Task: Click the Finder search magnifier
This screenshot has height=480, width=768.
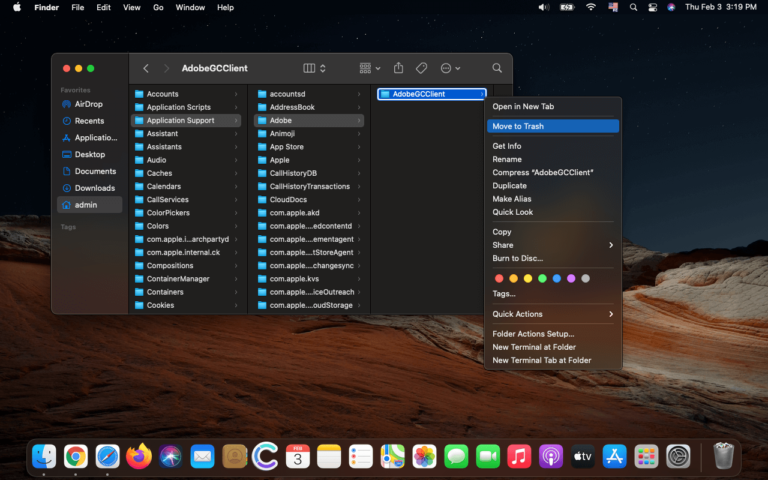Action: tap(497, 68)
